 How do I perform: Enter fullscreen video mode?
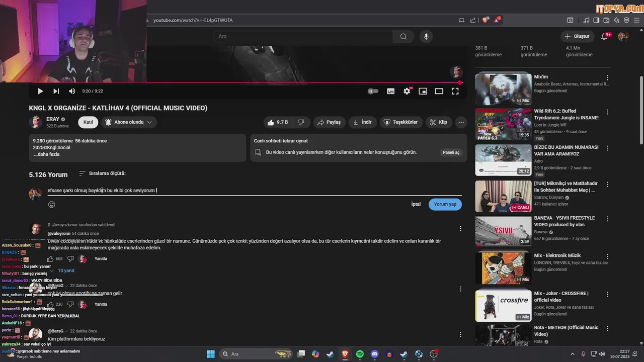[x=455, y=91]
